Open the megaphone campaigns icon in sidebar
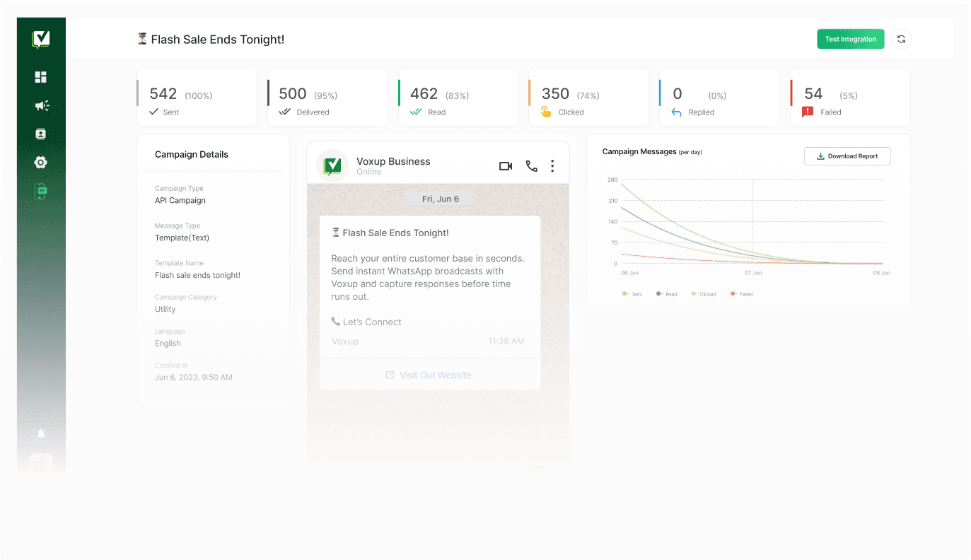The image size is (971, 560). click(x=41, y=105)
